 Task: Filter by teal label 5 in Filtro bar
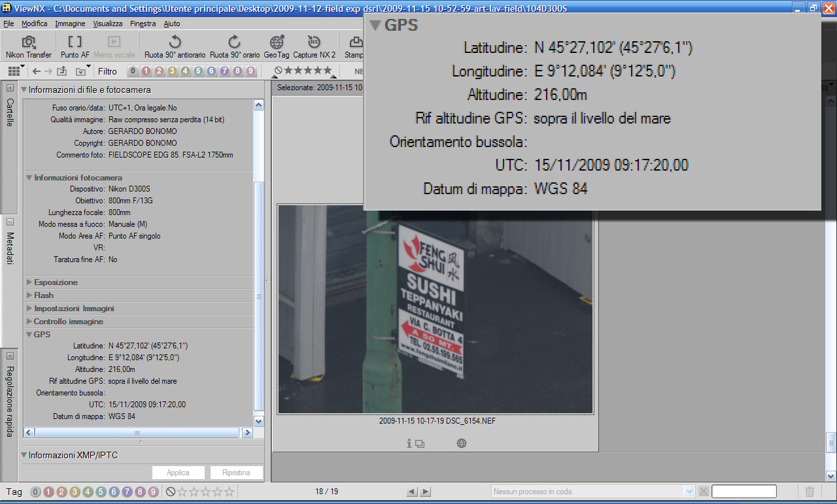[x=198, y=71]
